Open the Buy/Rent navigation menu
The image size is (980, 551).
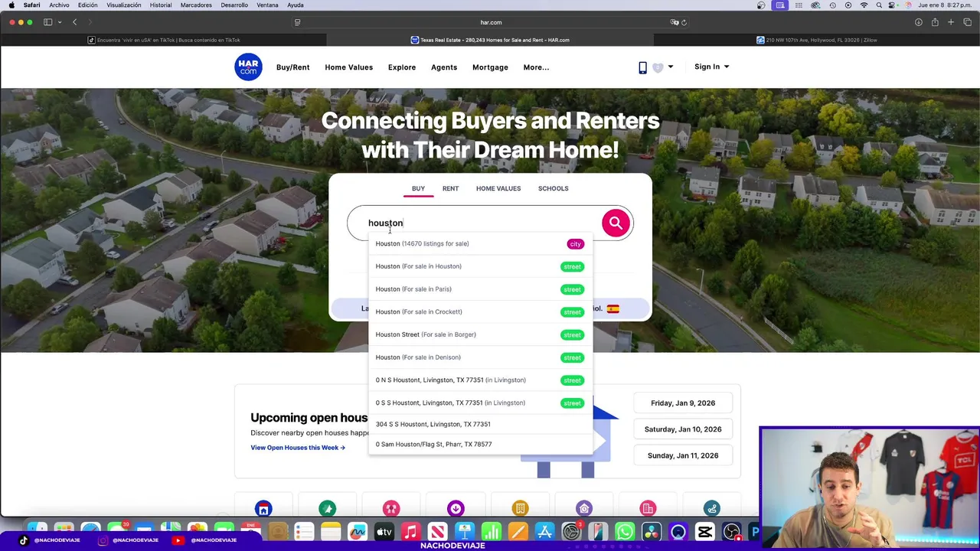(292, 67)
